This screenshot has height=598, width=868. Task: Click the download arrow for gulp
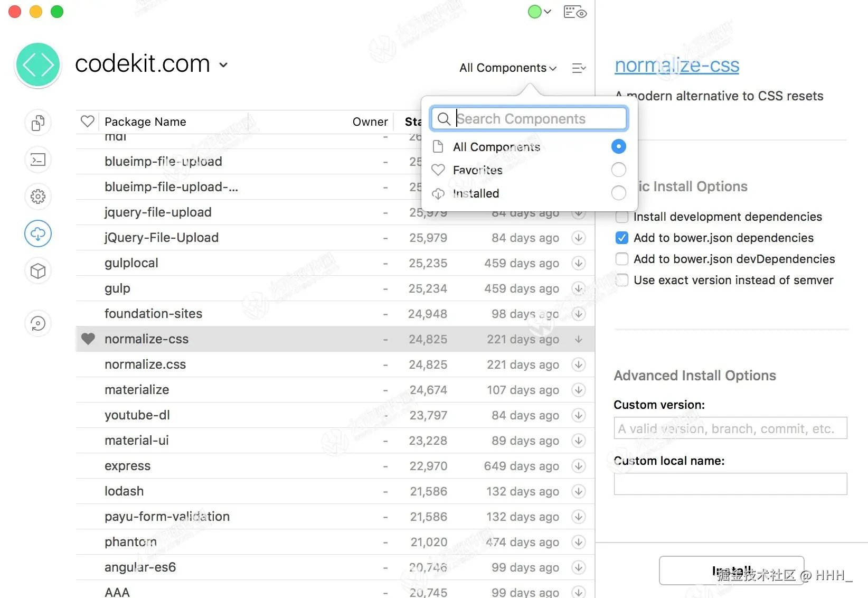pyautogui.click(x=579, y=288)
